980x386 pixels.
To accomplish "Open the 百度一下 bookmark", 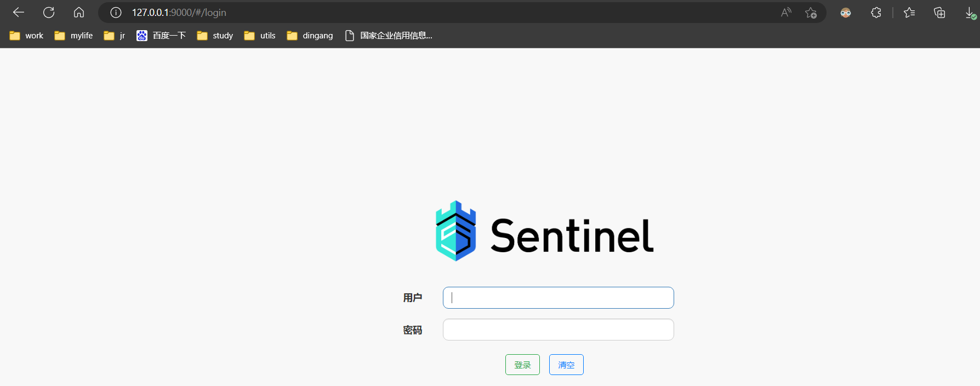I will (162, 36).
